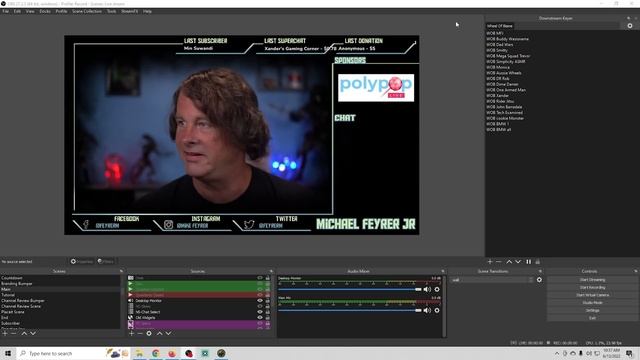Pop out the Scenes dock
This screenshot has width=640, height=360.
point(121,271)
